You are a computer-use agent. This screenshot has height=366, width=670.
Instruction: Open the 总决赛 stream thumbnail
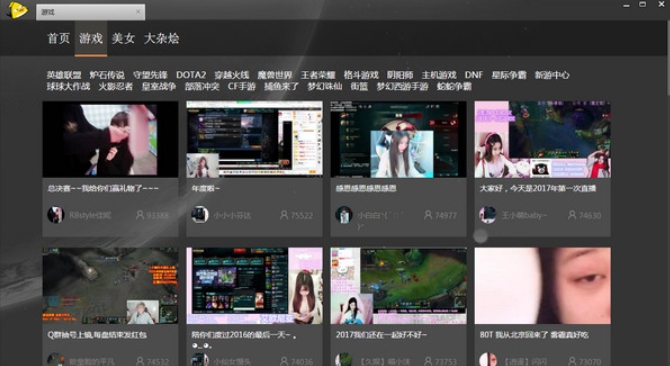110,139
